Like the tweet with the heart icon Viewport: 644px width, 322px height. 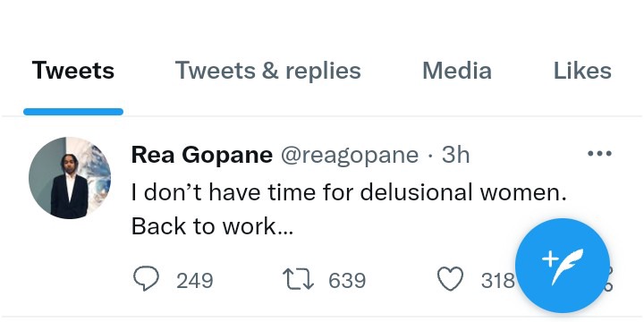(450, 279)
